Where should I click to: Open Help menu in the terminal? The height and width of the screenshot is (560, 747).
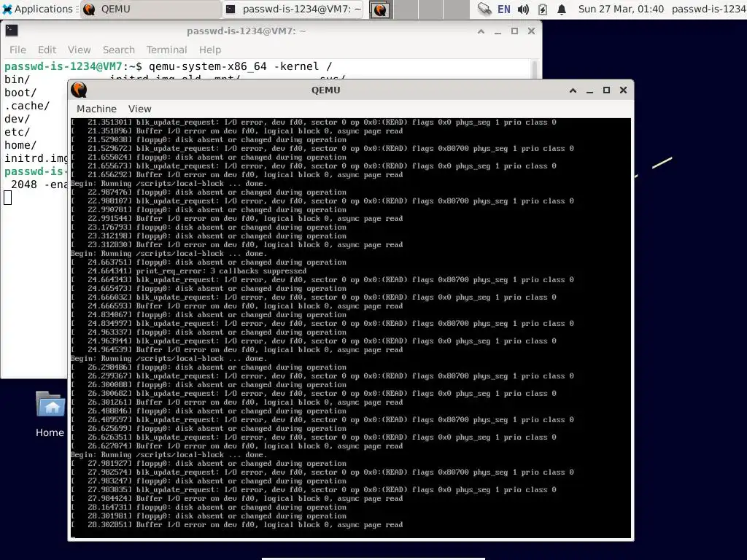(209, 50)
